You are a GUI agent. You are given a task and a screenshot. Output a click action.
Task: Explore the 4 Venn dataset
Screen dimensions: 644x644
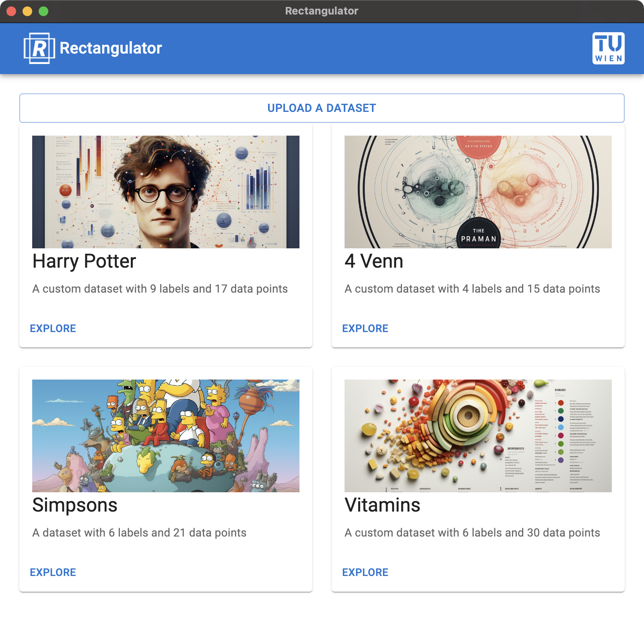[x=365, y=328]
